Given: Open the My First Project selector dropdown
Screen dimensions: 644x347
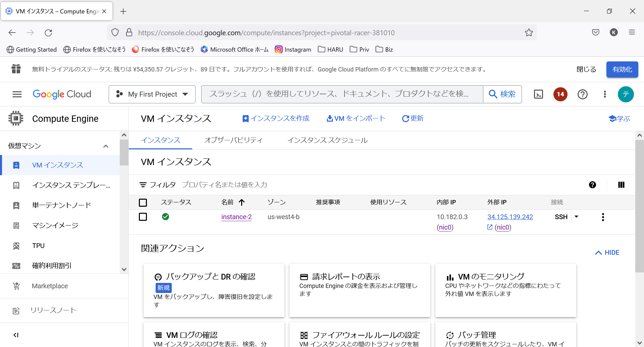Looking at the screenshot, I should pos(152,94).
